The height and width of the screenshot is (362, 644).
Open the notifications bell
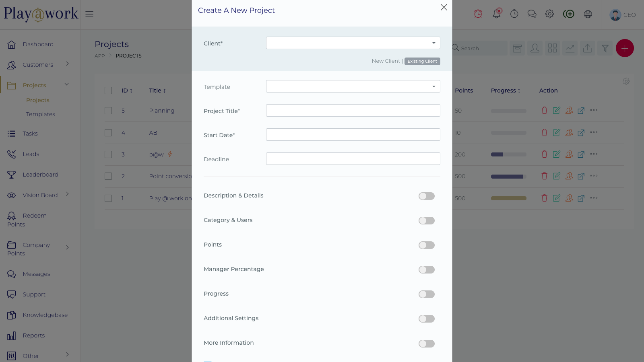[497, 14]
